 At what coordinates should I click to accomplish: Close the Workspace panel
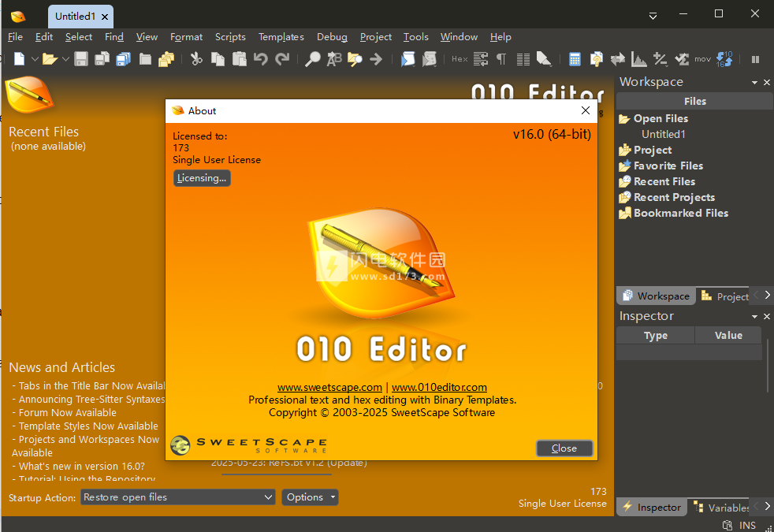767,83
